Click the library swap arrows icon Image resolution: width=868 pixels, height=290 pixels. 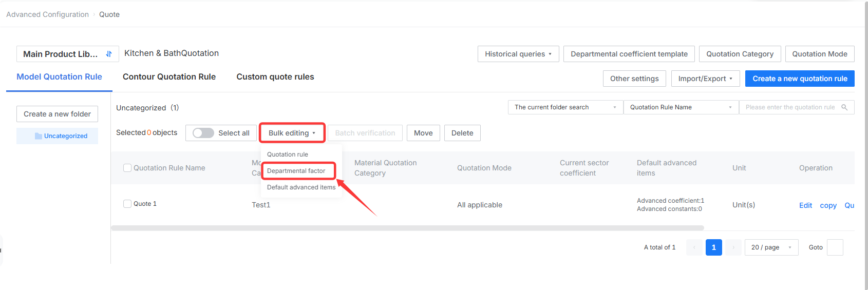coord(109,54)
